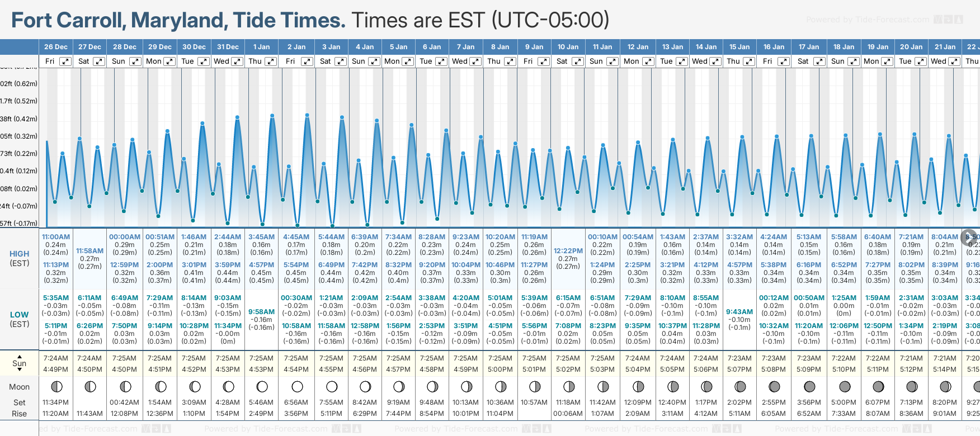Select the 31 Dec date header
The width and height of the screenshot is (980, 436).
[x=228, y=47]
